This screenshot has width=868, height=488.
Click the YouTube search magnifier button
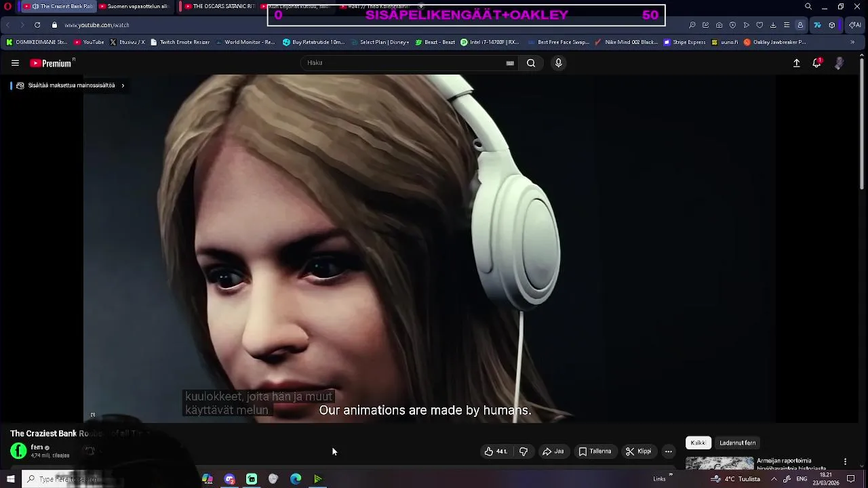coord(531,63)
